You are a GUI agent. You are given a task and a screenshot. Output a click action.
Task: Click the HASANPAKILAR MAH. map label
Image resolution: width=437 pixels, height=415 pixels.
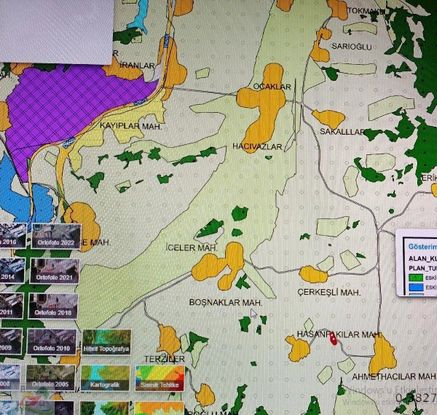[x=339, y=334]
